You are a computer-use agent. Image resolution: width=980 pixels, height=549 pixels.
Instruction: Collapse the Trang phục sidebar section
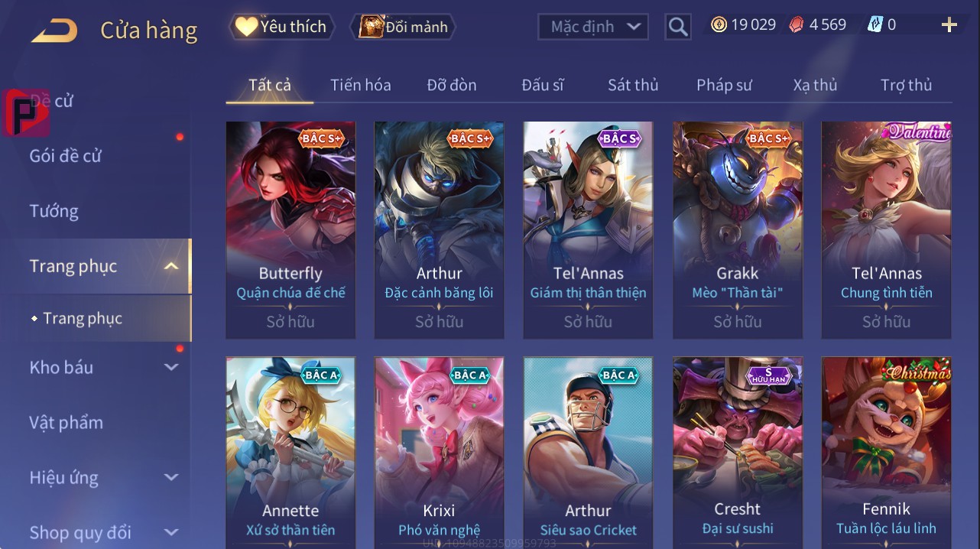(171, 266)
